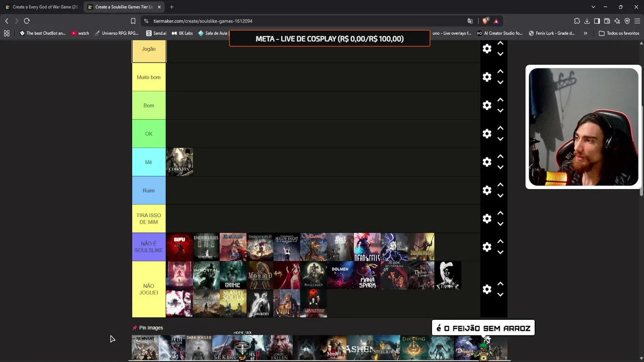
Task: Open the browser tab search dropdown
Action: [593, 7]
